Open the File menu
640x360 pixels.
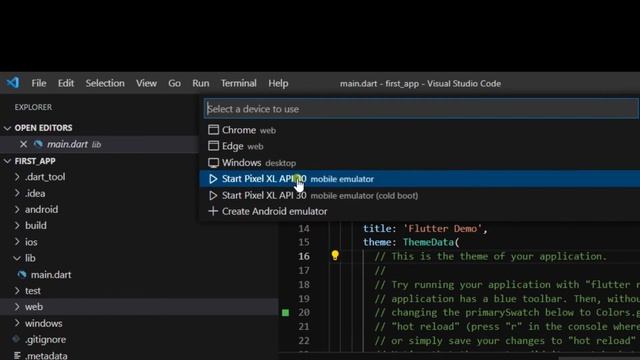[x=39, y=83]
